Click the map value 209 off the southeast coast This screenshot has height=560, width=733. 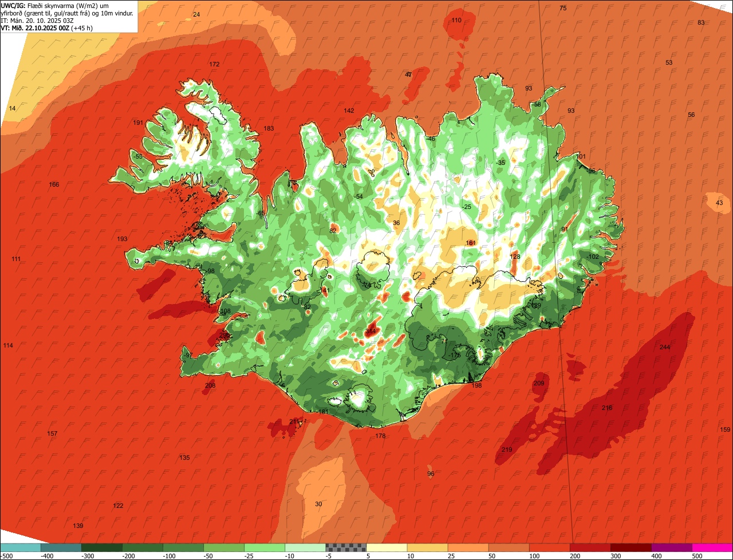[539, 383]
